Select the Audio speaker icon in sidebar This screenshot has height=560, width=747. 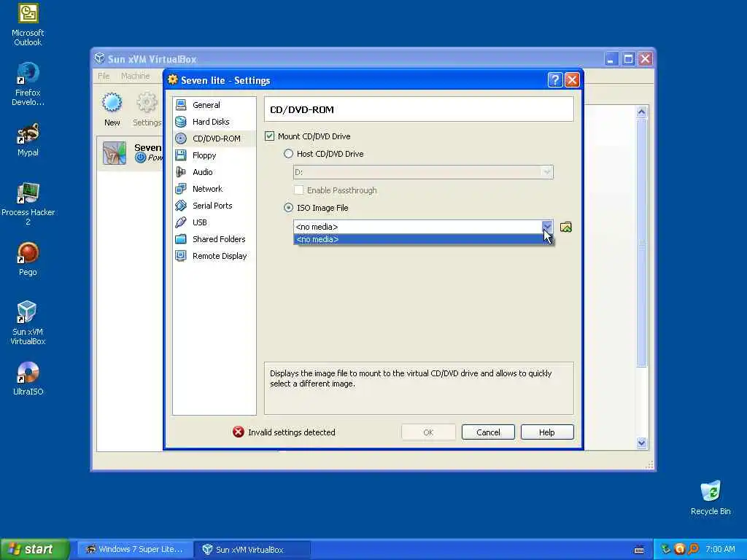tap(181, 172)
